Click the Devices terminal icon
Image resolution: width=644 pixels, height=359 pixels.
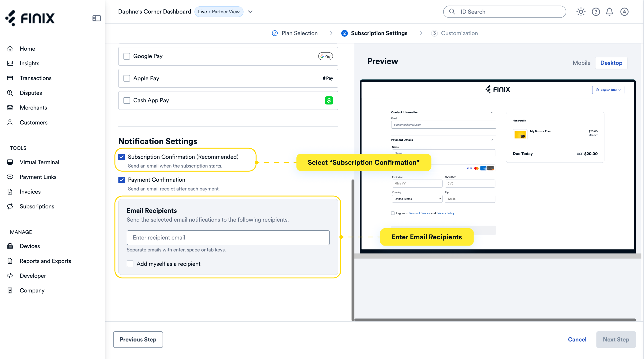click(x=10, y=246)
